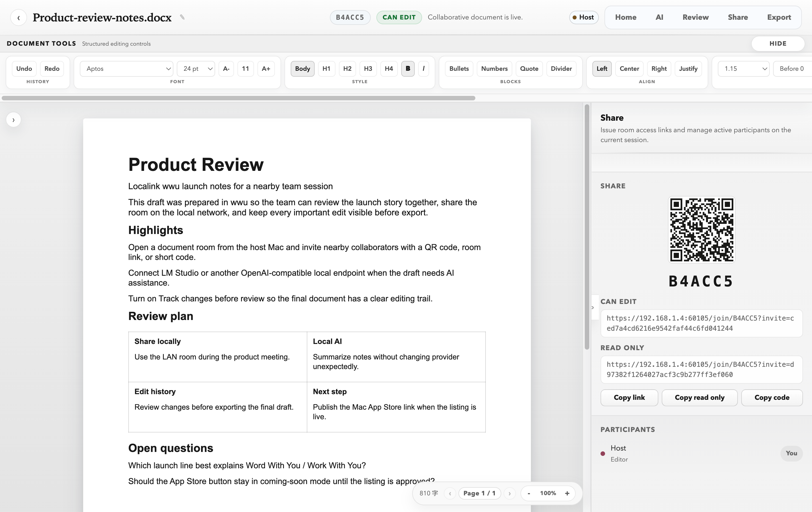Expand the left sidebar chevron

[14, 120]
